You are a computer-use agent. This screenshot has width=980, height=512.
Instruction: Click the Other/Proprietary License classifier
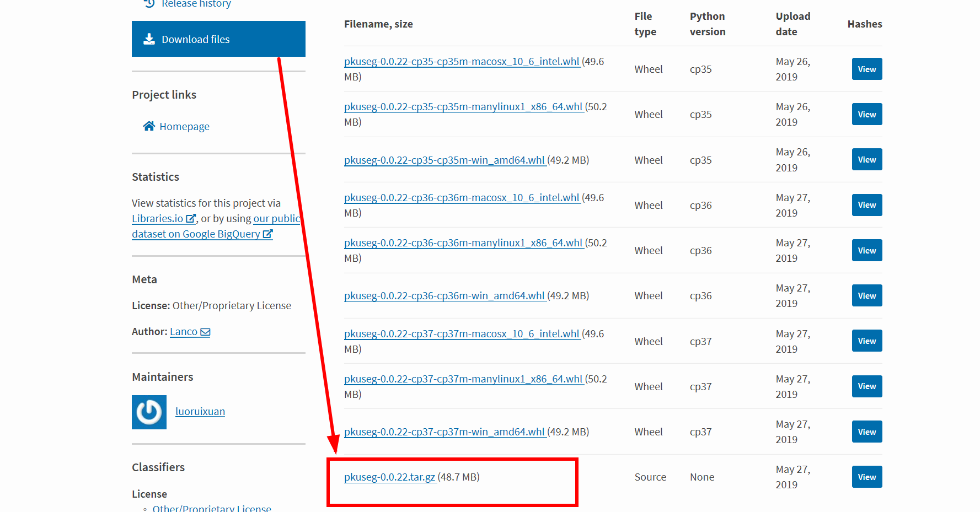211,508
